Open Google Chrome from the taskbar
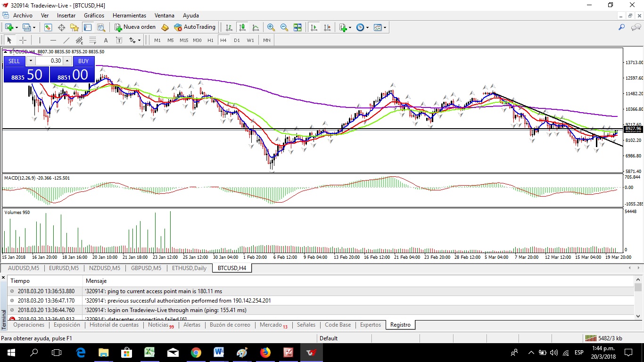Screen dimensions: 644x362 pos(196,353)
